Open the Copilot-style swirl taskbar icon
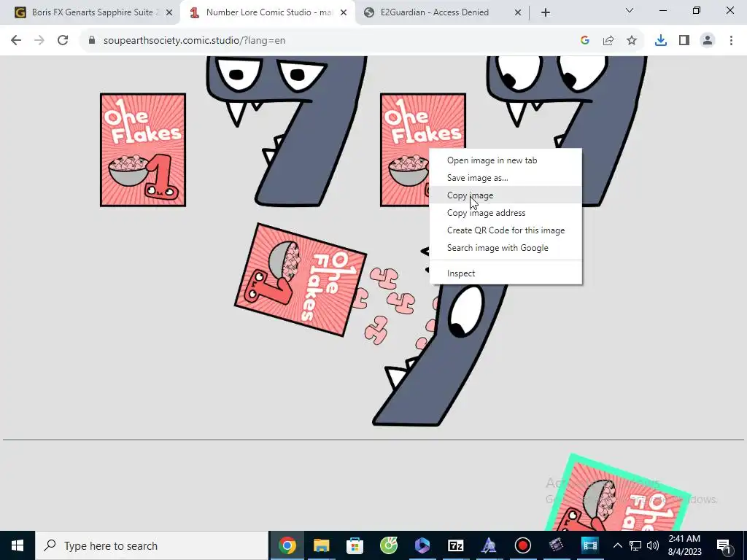747x560 pixels. tap(422, 545)
